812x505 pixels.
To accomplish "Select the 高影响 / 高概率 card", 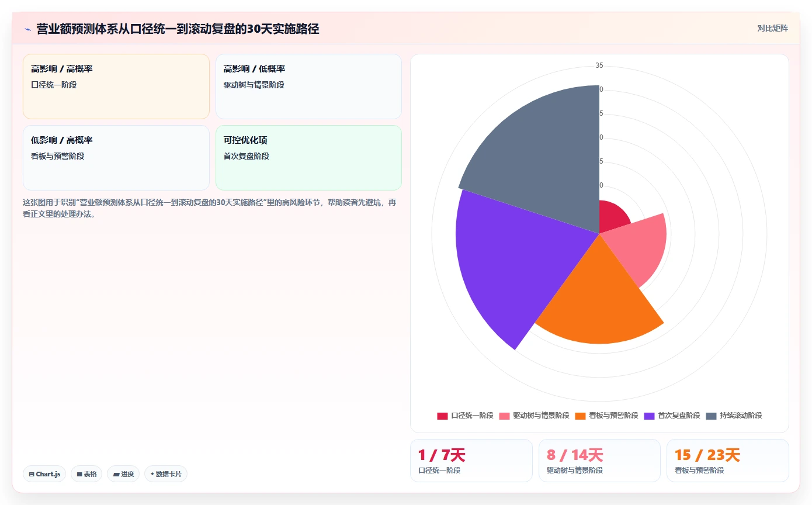I will click(116, 87).
